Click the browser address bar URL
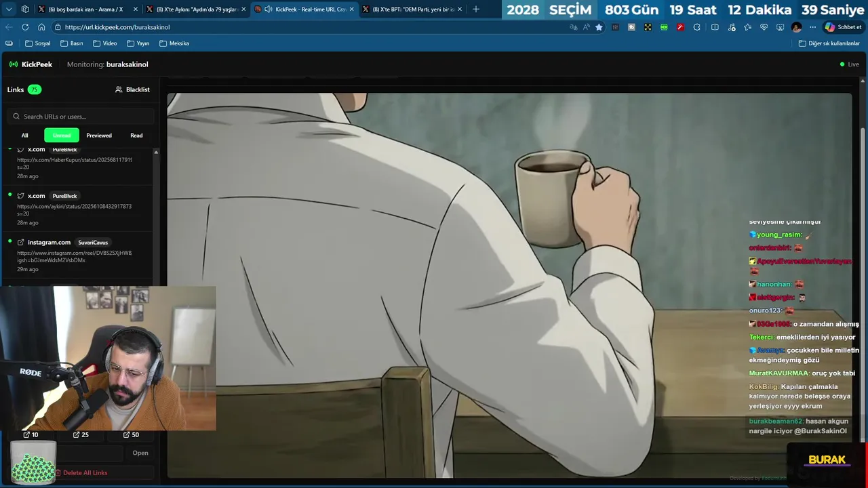This screenshot has width=868, height=488. coord(117,27)
